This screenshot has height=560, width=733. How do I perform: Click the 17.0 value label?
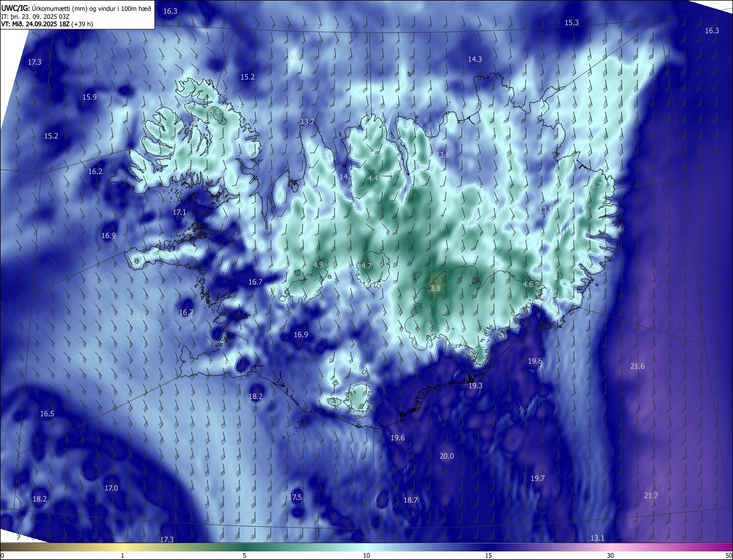111,488
